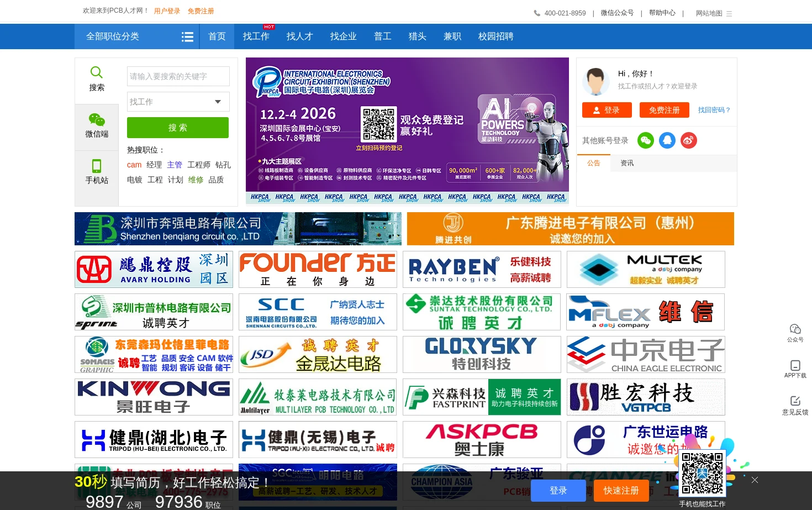The image size is (812, 510).
Task: Click 微信公众号 link in header
Action: click(x=617, y=13)
